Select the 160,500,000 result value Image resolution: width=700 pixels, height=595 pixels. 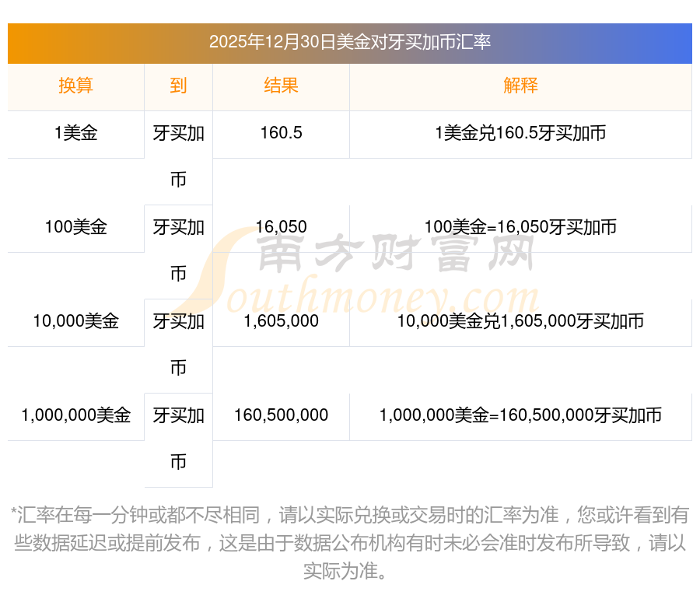tap(281, 415)
